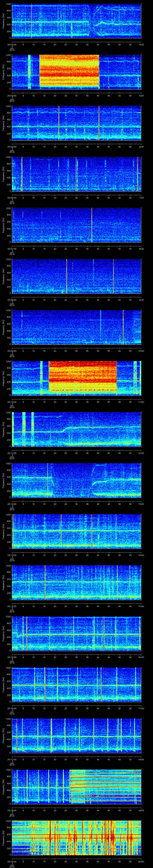
Task: Select the spectrogram panel starting at 20:07:00
Action: (77, 225)
